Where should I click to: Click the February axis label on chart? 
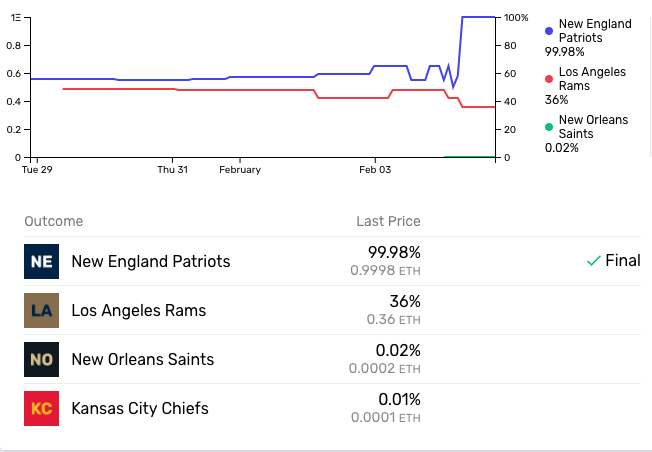[x=240, y=170]
